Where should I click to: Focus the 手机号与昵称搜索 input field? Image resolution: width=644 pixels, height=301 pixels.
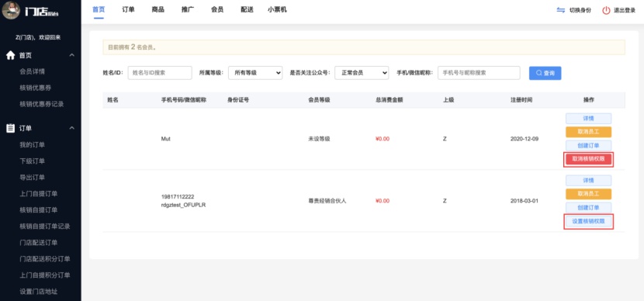tap(479, 73)
